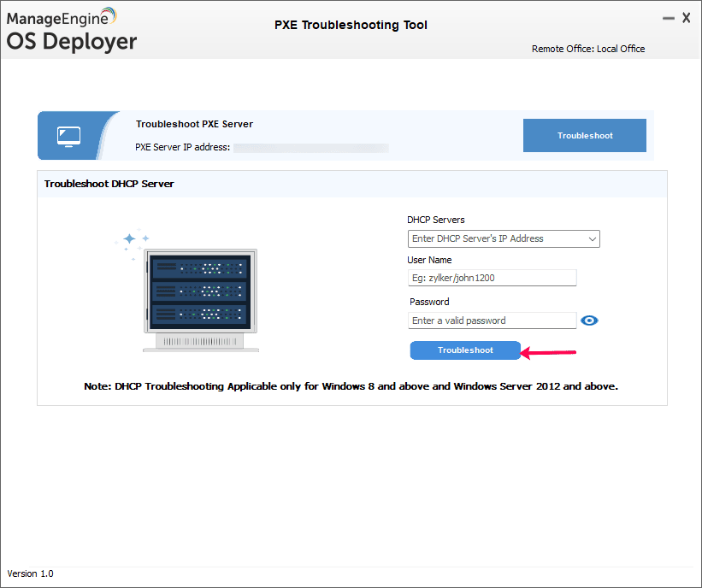Click the User Name input field
702x588 pixels.
tap(492, 277)
